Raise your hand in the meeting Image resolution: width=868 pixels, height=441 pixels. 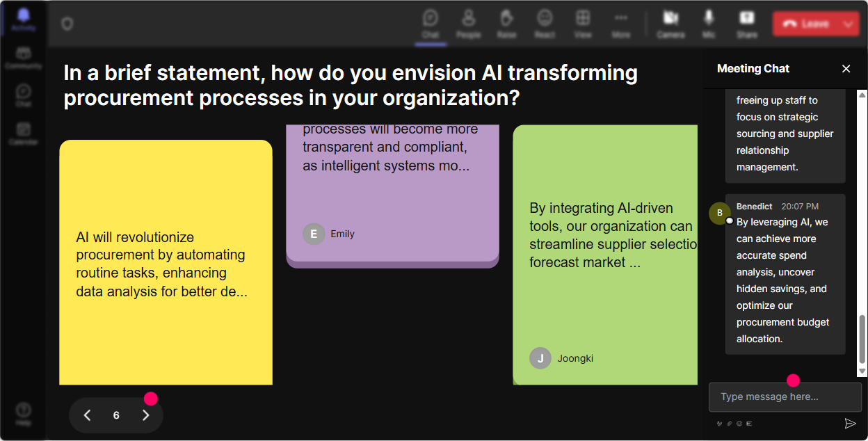[x=506, y=24]
